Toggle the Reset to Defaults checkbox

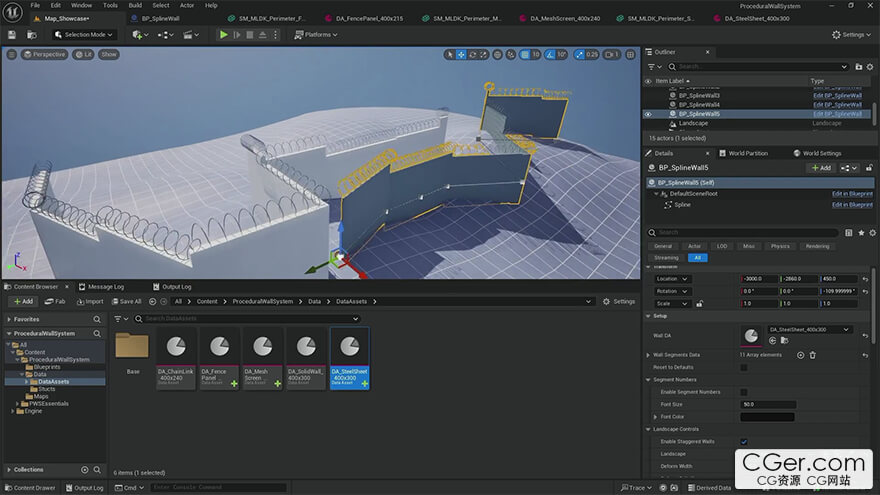[x=744, y=367]
